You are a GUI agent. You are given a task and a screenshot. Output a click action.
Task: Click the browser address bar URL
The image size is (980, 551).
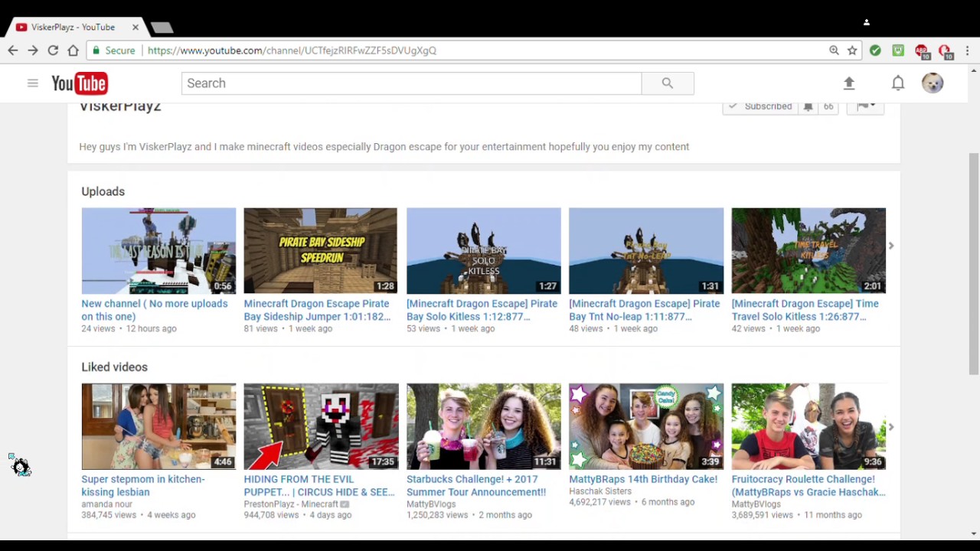292,51
